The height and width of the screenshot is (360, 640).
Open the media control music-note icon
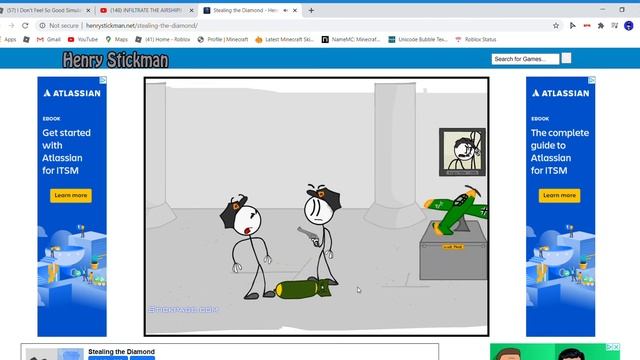point(614,26)
